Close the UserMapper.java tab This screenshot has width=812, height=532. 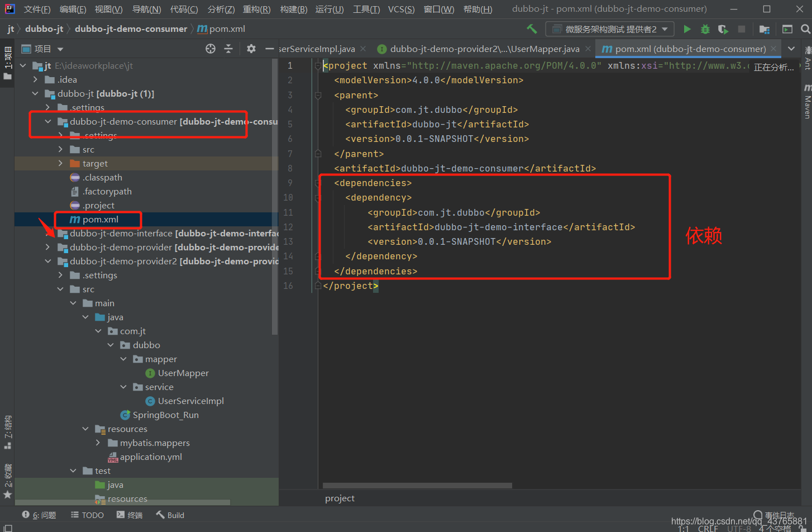coord(587,49)
